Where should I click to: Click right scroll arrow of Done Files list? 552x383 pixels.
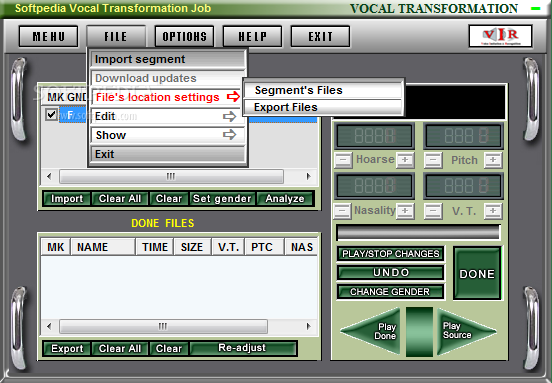pos(308,326)
